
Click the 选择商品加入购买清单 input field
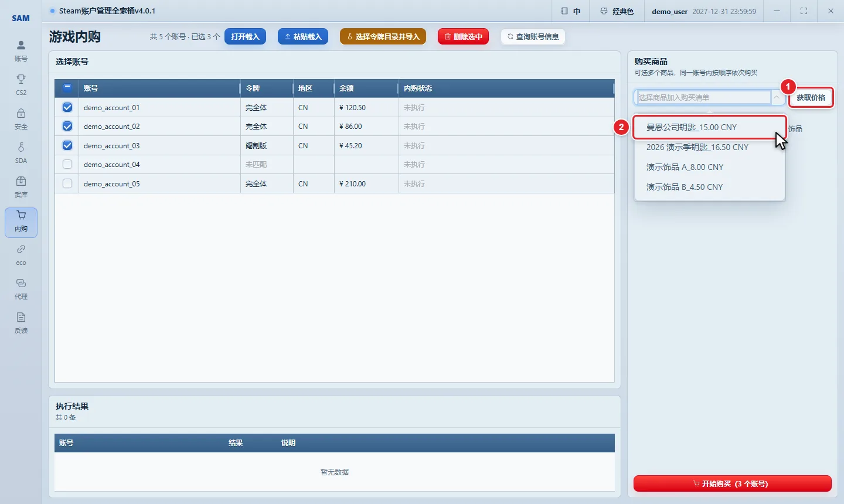pyautogui.click(x=703, y=98)
